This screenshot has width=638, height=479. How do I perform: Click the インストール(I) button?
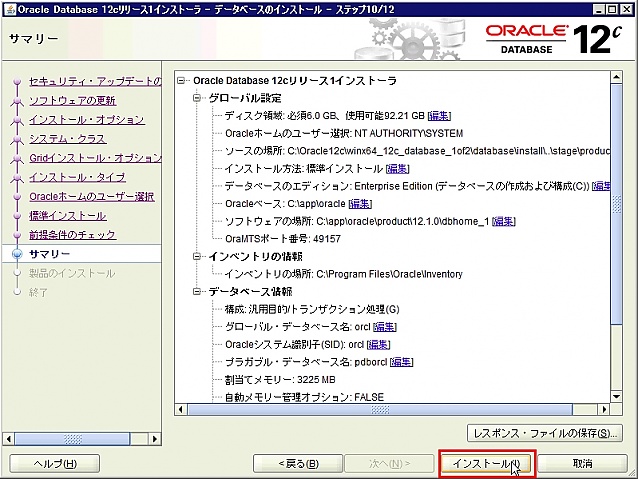(x=487, y=464)
